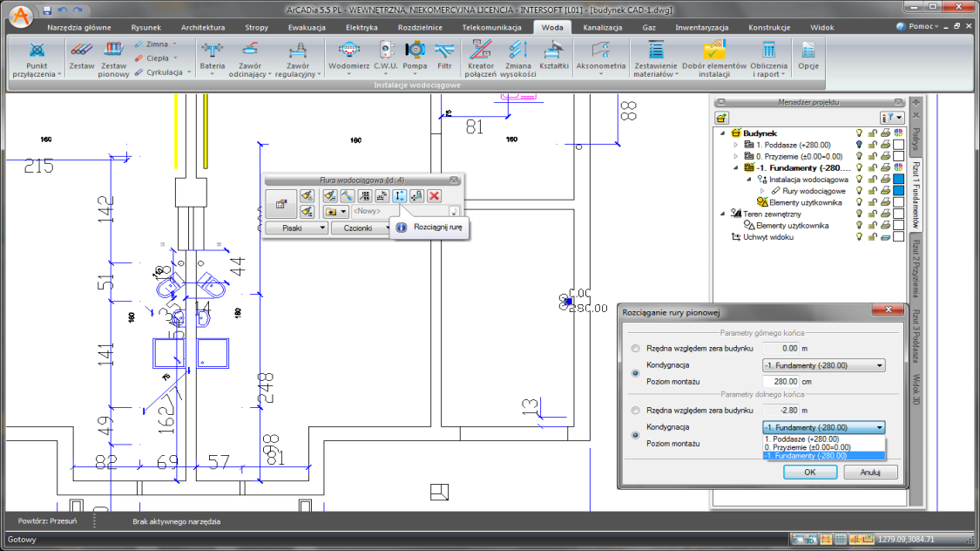Image resolution: width=980 pixels, height=551 pixels.
Task: Expand the Rury wodociągowe node
Action: coord(762,191)
